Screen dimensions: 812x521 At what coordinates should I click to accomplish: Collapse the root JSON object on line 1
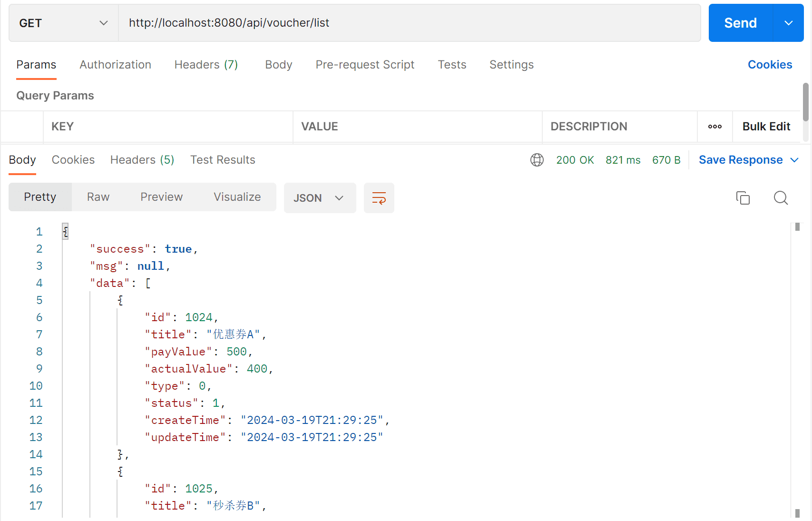pyautogui.click(x=66, y=231)
